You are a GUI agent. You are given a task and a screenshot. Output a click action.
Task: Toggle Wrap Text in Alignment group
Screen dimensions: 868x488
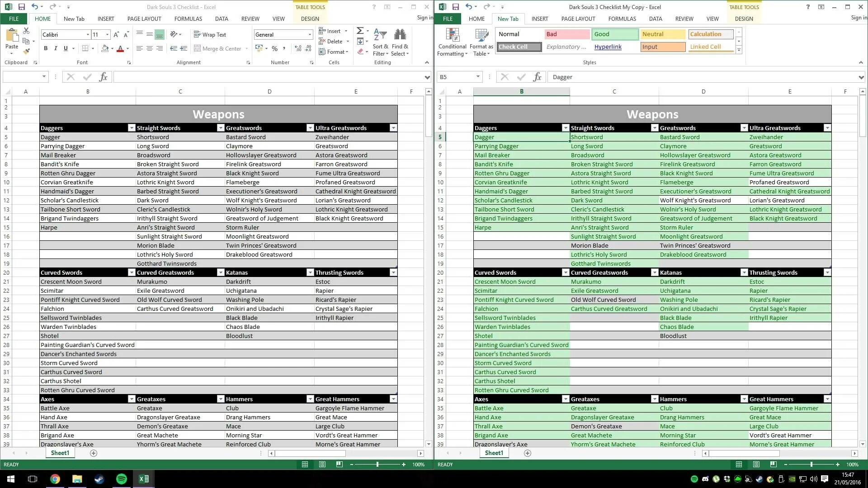pos(210,34)
